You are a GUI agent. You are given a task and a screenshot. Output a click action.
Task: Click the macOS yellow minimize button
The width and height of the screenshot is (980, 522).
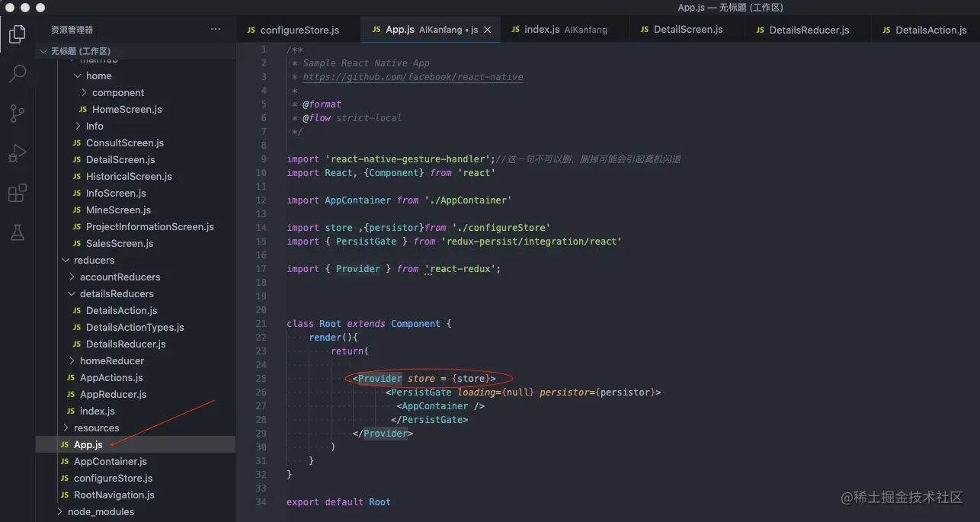point(26,8)
